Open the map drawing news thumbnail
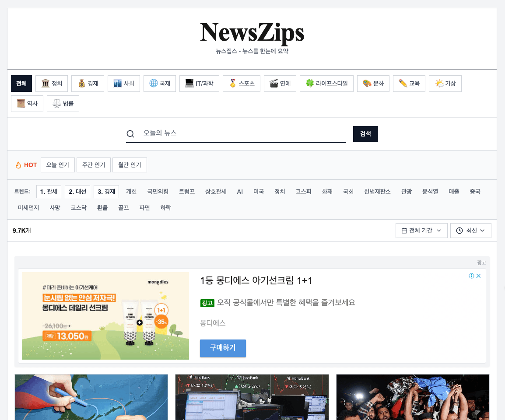This screenshot has width=505, height=420. [x=91, y=397]
